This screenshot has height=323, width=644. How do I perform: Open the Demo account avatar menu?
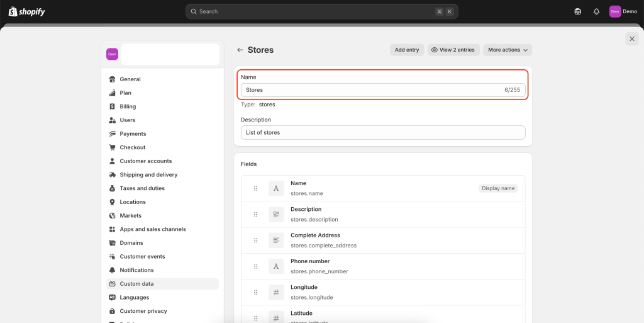(623, 11)
